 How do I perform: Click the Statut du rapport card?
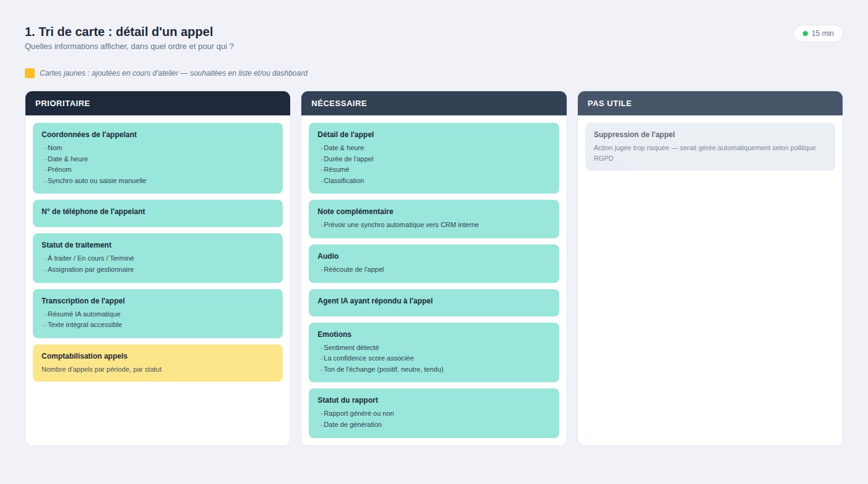(x=434, y=413)
